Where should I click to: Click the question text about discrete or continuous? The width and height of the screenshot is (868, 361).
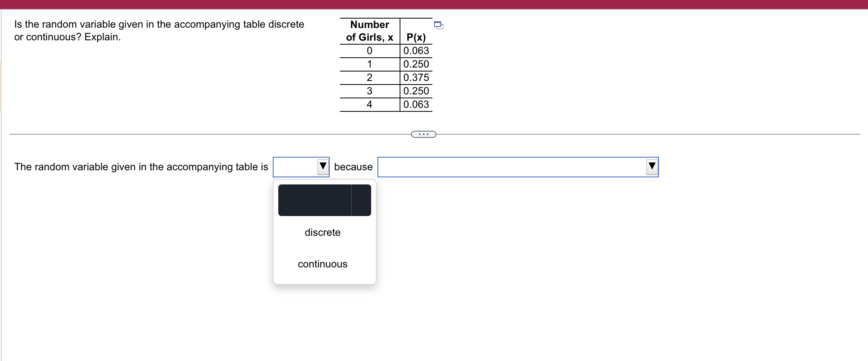pos(158,30)
